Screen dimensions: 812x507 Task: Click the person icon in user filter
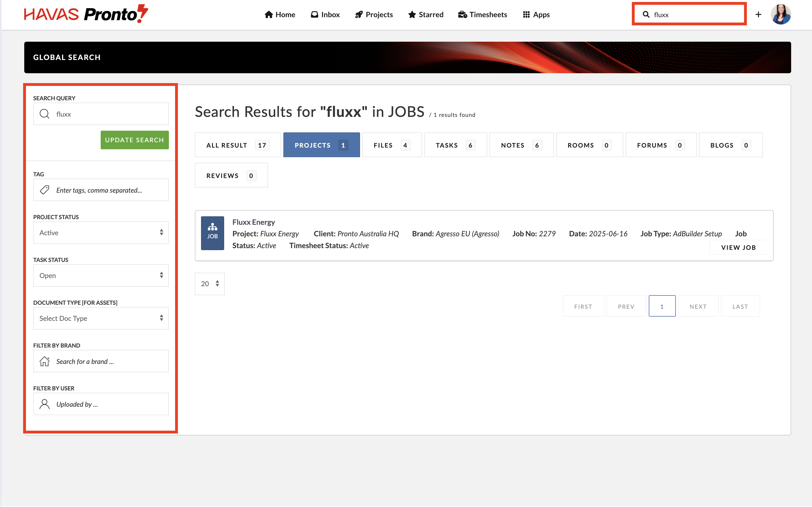tap(45, 404)
